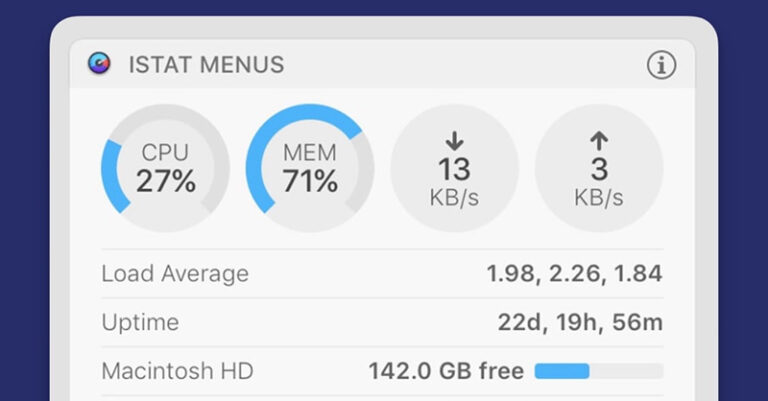Screen dimensions: 768x401
Task: Click the Load Average row label
Action: click(x=175, y=274)
